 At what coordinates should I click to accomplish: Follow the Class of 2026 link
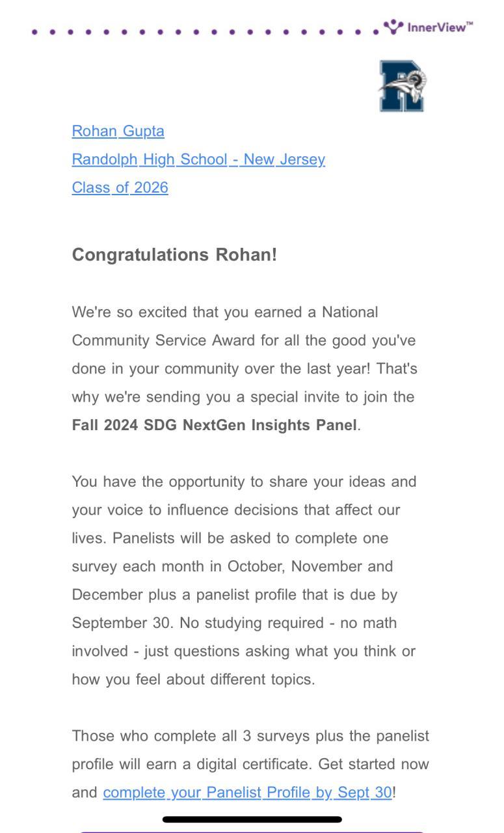pos(120,187)
